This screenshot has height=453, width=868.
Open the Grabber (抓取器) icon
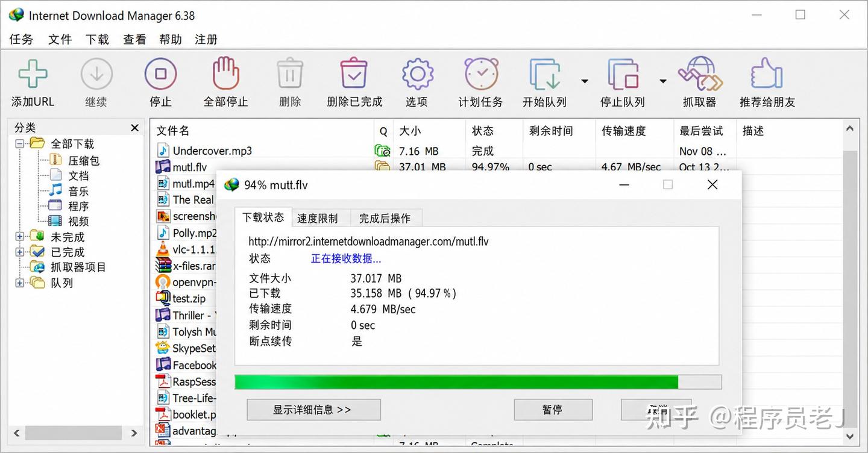[x=700, y=74]
